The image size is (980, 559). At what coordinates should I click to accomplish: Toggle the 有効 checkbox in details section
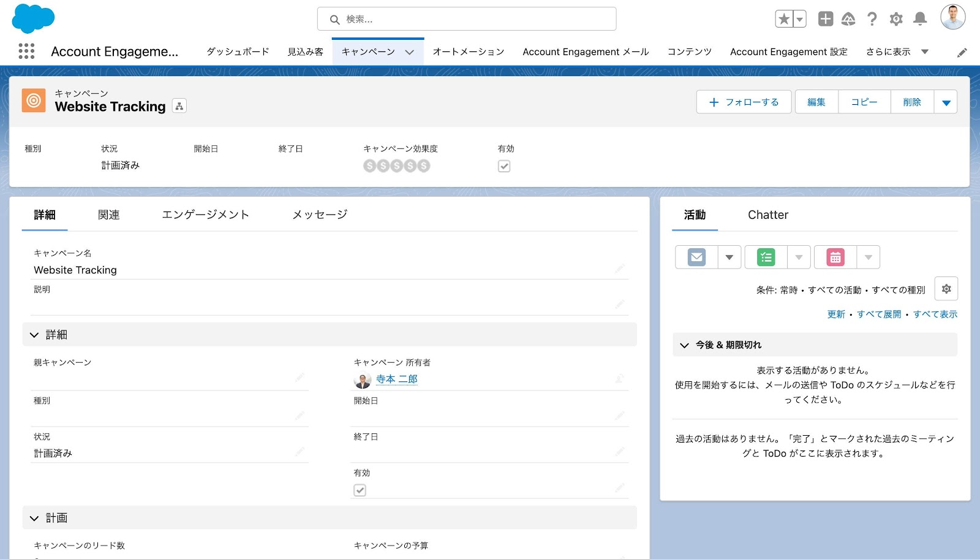point(360,490)
